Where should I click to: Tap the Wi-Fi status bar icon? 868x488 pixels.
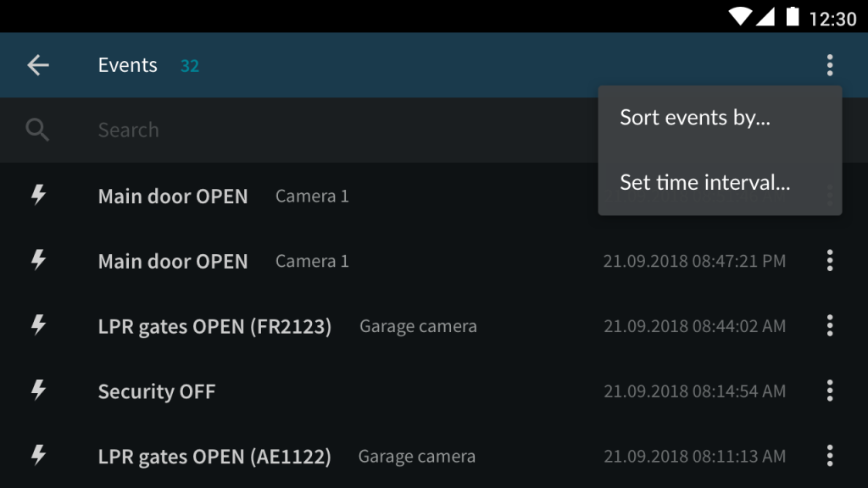point(740,17)
